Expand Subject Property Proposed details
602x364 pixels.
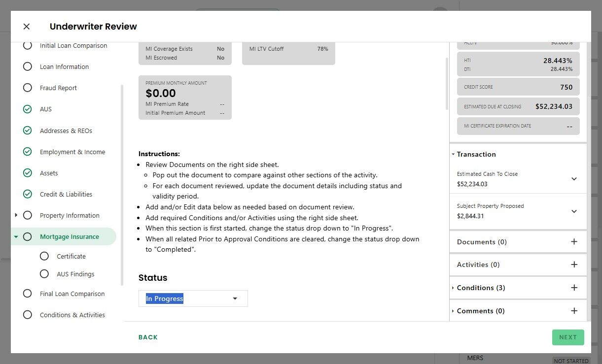[574, 211]
